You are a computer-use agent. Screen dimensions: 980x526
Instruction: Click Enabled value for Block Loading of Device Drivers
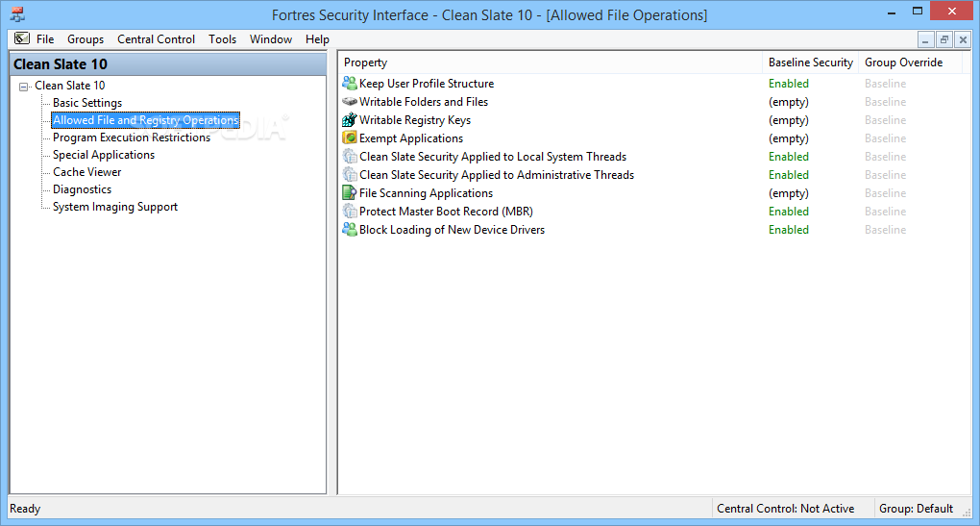(x=789, y=230)
